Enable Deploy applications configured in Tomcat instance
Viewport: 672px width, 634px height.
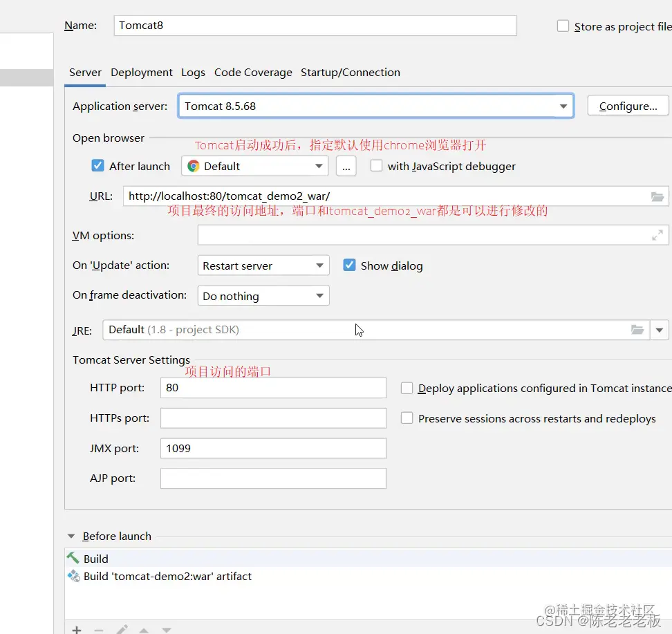tap(407, 388)
